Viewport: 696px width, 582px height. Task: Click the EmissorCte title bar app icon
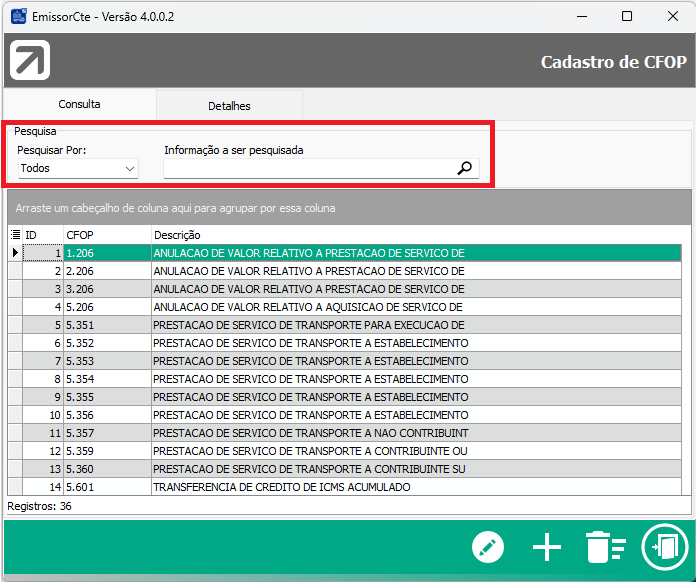(x=18, y=16)
